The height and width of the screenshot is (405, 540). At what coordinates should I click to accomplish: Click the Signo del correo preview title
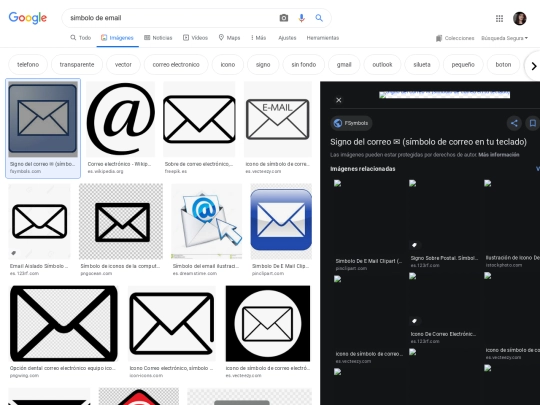[x=428, y=142]
